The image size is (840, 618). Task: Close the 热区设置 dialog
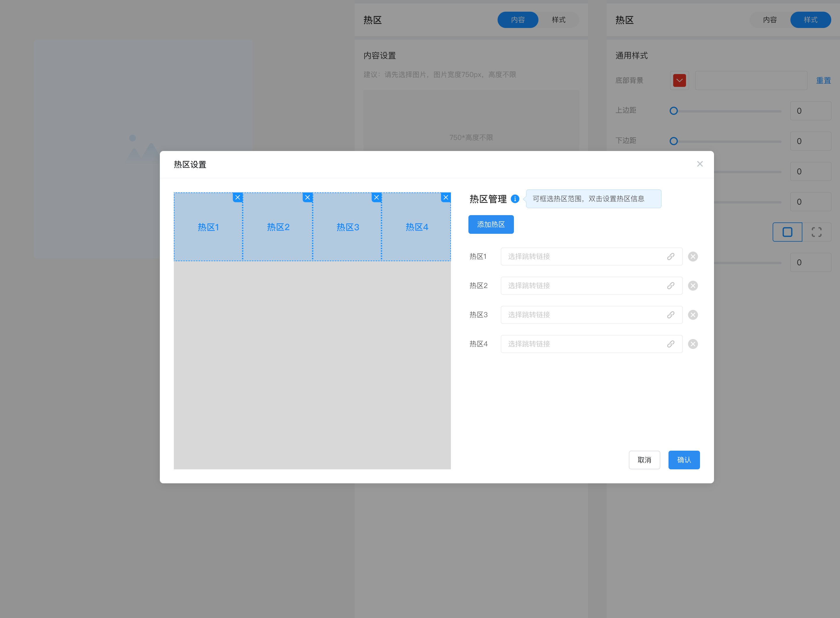click(x=700, y=164)
